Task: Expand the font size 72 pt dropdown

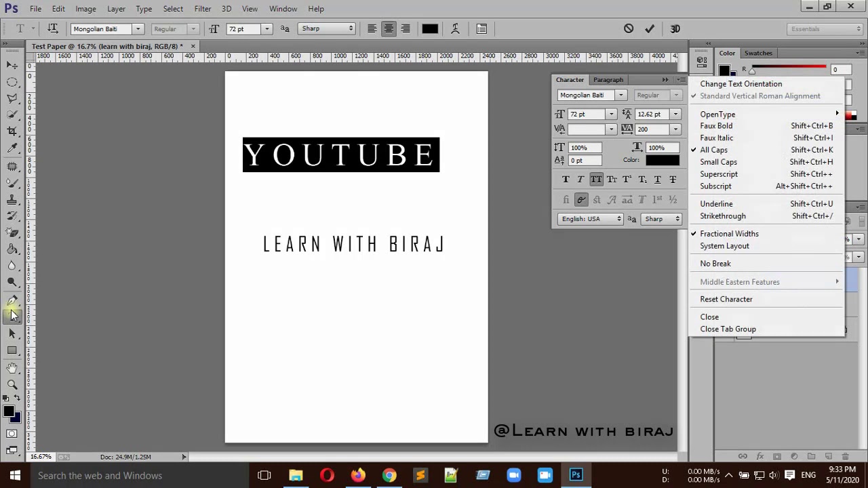Action: pyautogui.click(x=267, y=29)
